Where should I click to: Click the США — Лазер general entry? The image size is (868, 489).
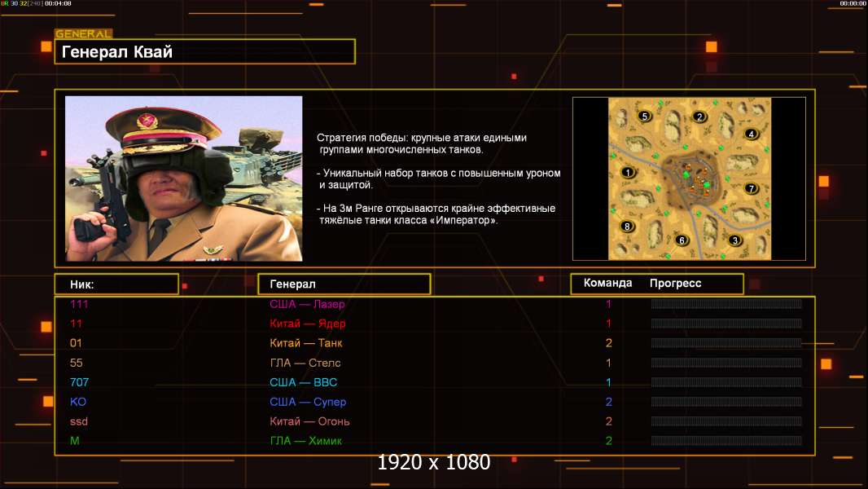(307, 304)
